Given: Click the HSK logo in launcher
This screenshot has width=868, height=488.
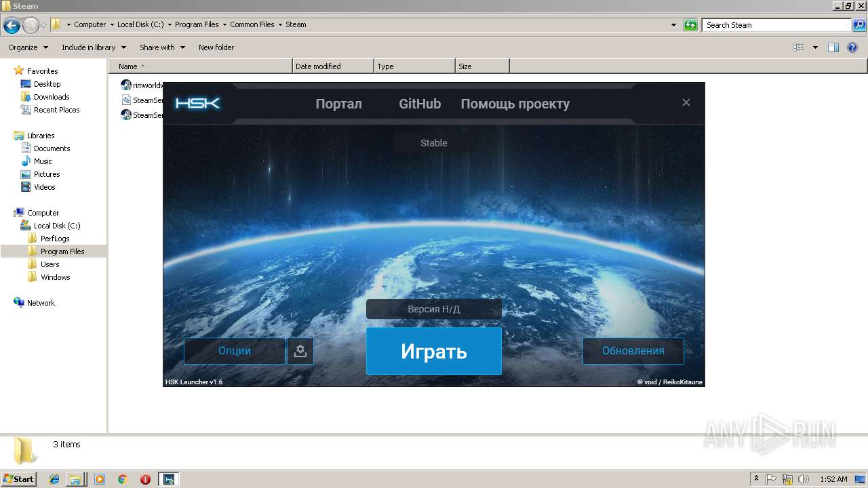Looking at the screenshot, I should (x=197, y=104).
